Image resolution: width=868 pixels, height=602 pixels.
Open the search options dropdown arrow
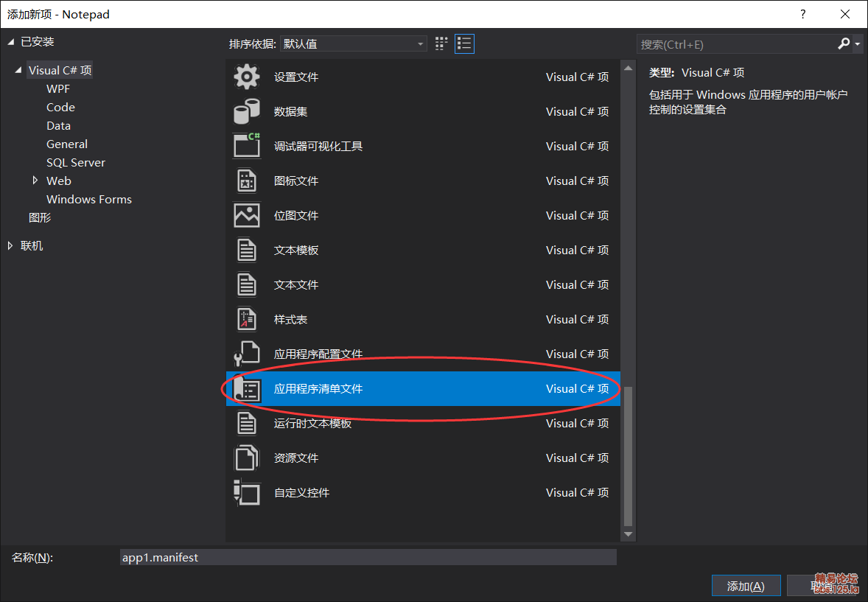pos(857,43)
